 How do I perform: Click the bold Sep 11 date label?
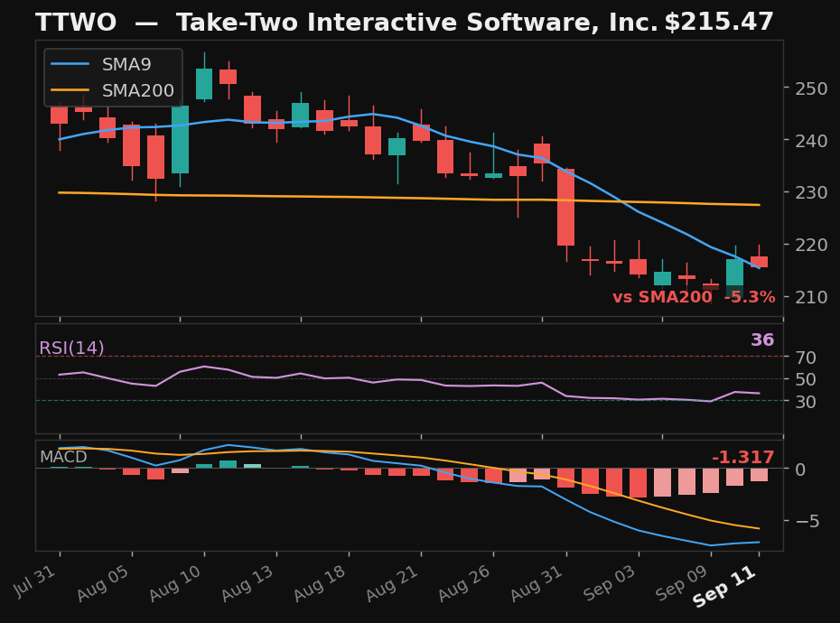[x=724, y=587]
